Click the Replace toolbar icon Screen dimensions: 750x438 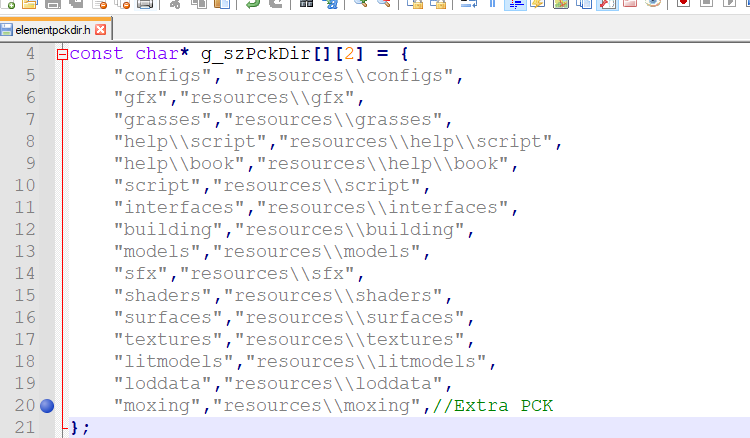click(x=330, y=4)
